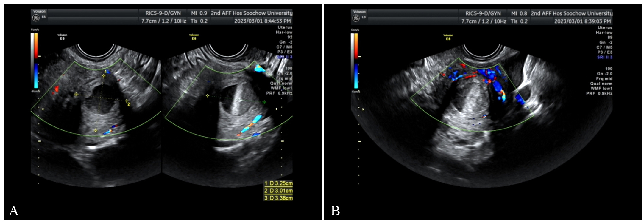The width and height of the screenshot is (644, 224).
Task: Click the panel letter B label
Action: [335, 211]
